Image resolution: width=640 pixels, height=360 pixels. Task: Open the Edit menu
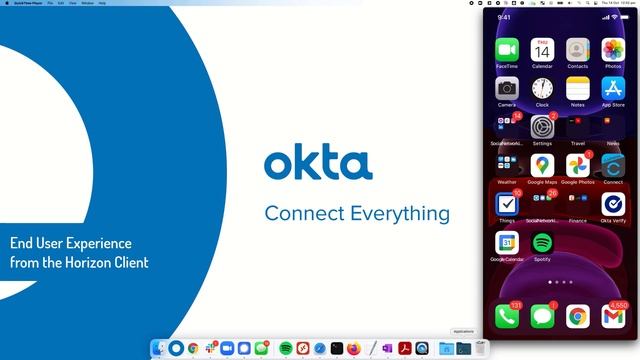point(61,3)
